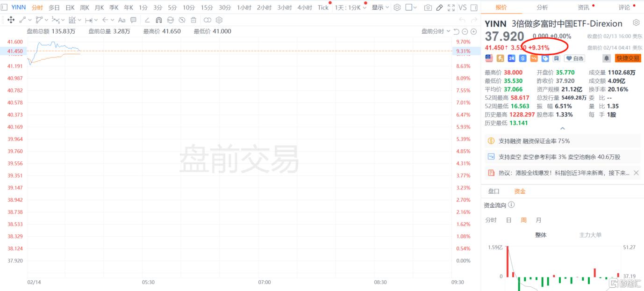The image size is (644, 291).
Task: Dismiss the 热议 banner with X
Action: tap(636, 173)
